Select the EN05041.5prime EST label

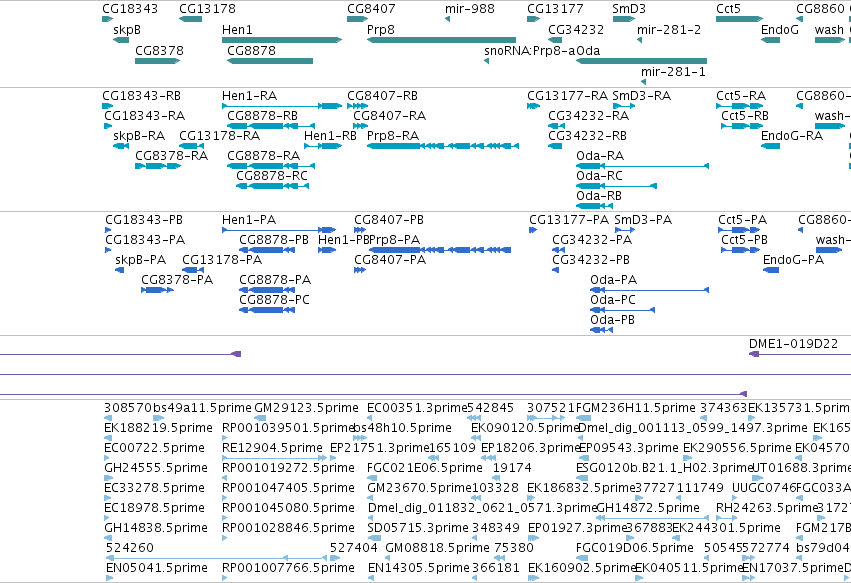tap(156, 568)
